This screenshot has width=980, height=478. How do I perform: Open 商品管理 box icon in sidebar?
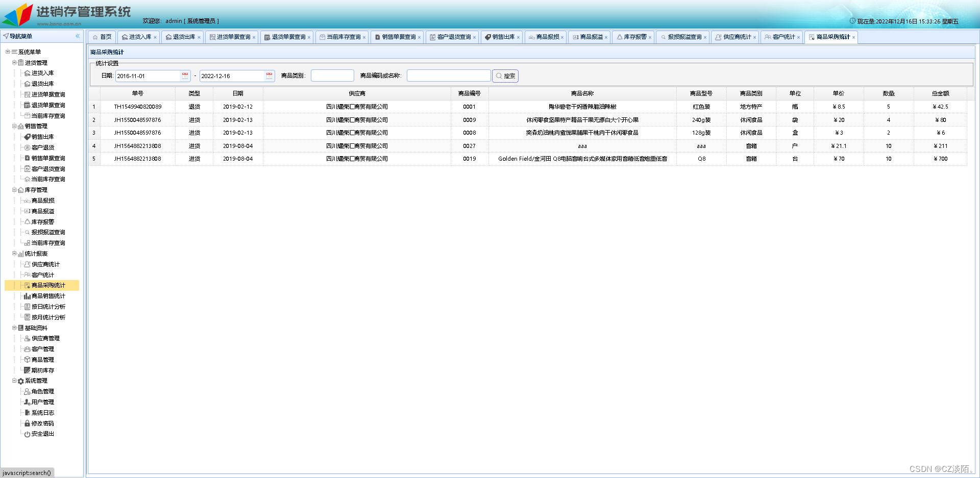[28, 360]
